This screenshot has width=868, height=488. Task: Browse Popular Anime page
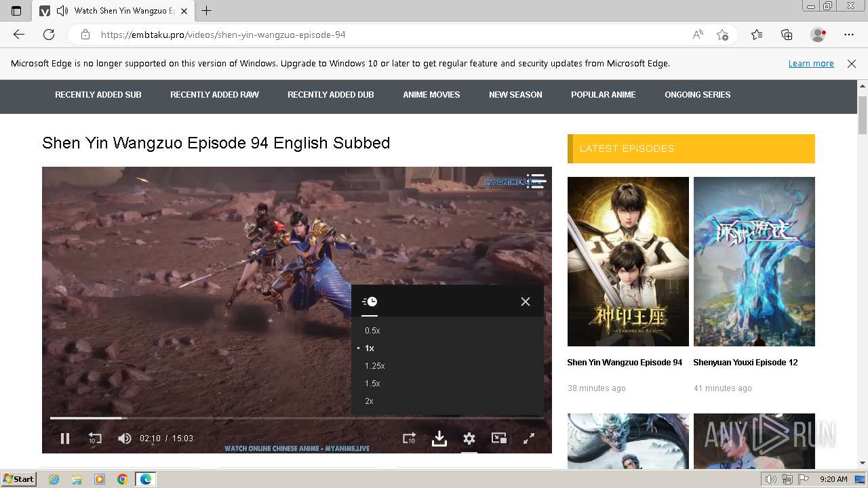(604, 95)
